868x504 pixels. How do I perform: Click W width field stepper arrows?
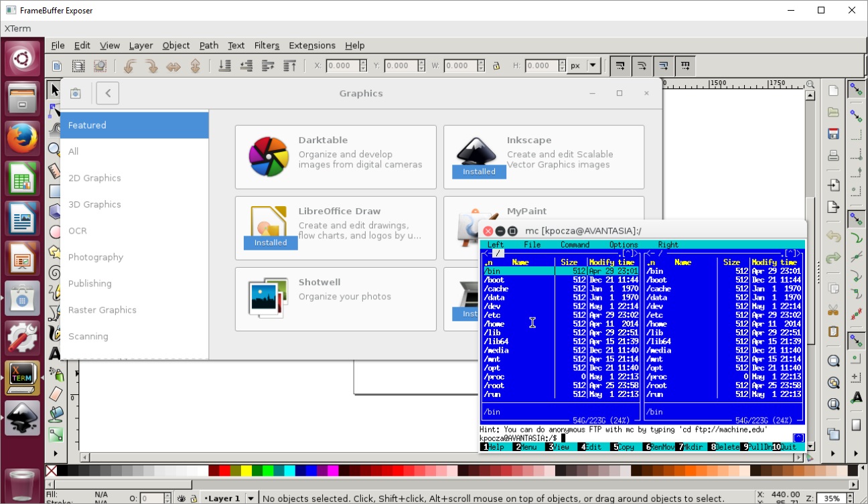[480, 66]
